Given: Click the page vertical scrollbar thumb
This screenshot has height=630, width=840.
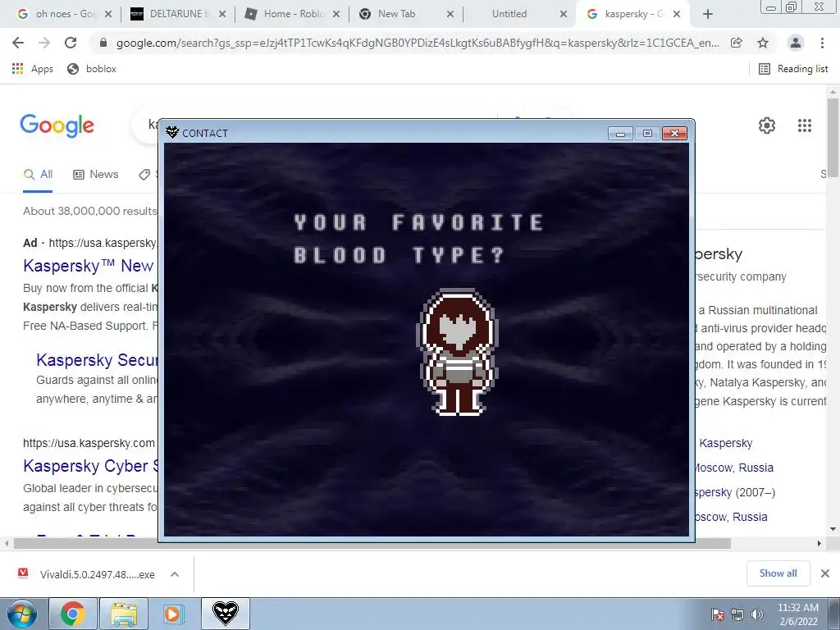Looking at the screenshot, I should 833,138.
